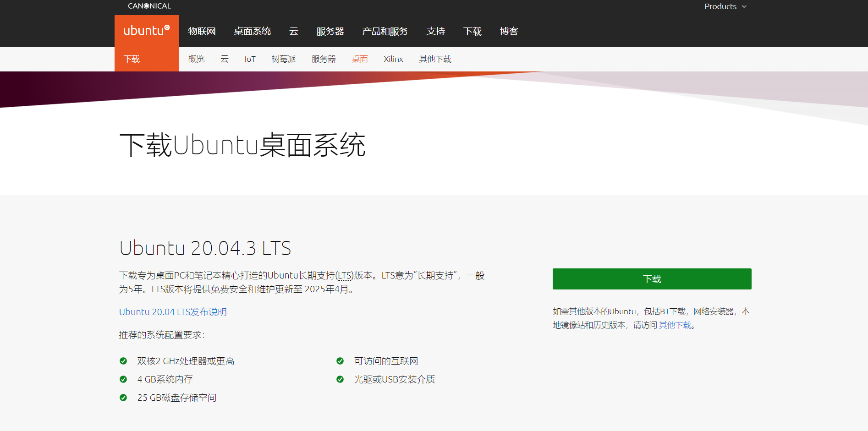This screenshot has width=868, height=431.
Task: Open the 服务器 top navigation item
Action: (330, 31)
